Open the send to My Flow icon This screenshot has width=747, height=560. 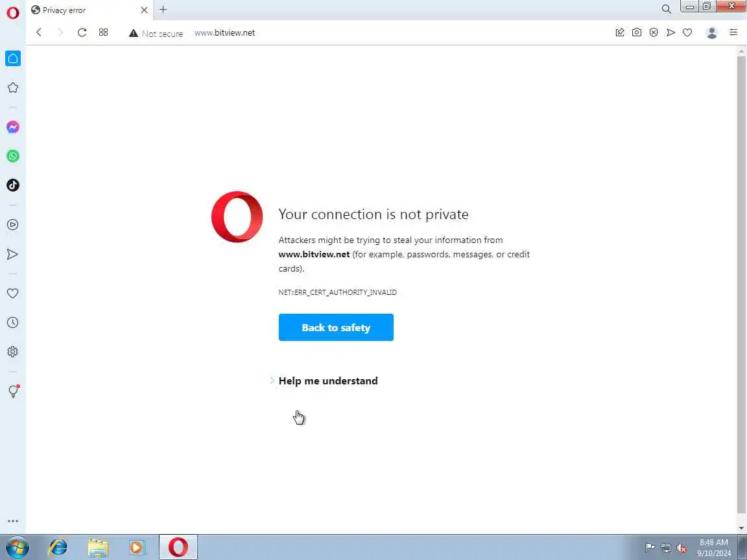click(x=670, y=32)
